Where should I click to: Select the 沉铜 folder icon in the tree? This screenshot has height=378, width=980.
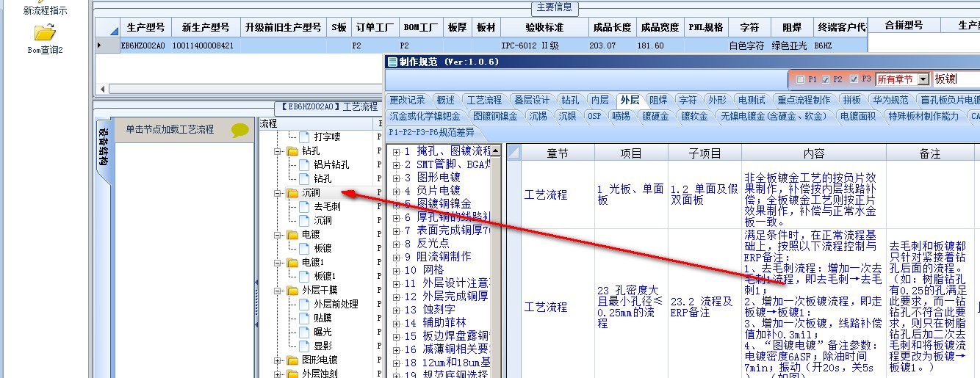(x=293, y=193)
